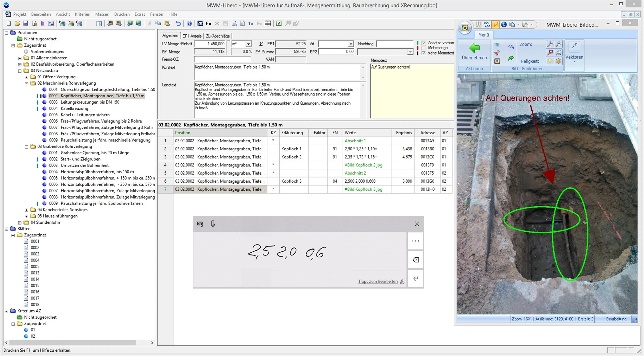Show the table grid view

(268, 24)
